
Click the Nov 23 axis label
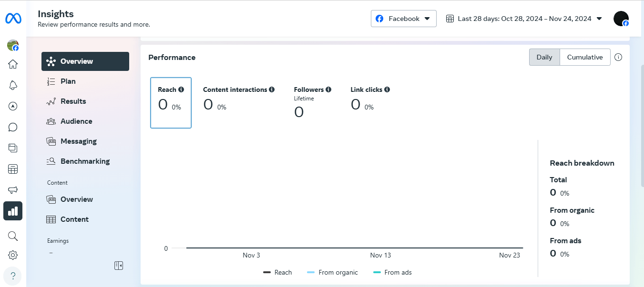click(510, 256)
